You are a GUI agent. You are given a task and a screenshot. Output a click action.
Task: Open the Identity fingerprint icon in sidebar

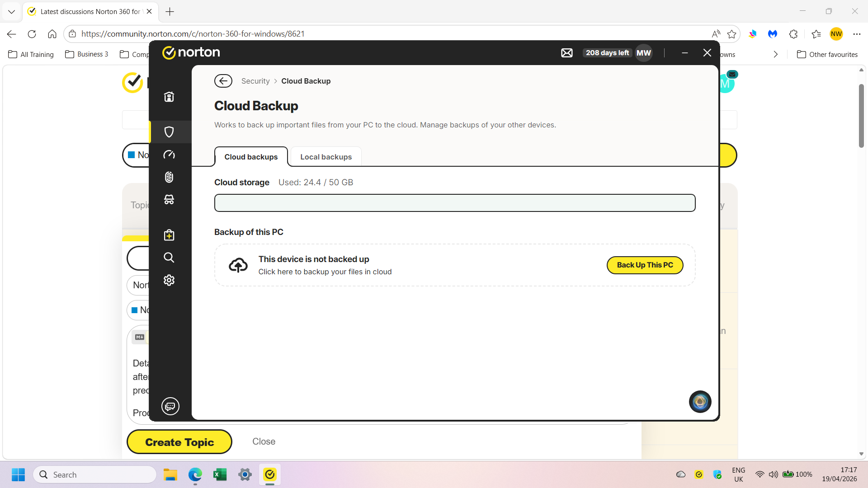(x=169, y=177)
